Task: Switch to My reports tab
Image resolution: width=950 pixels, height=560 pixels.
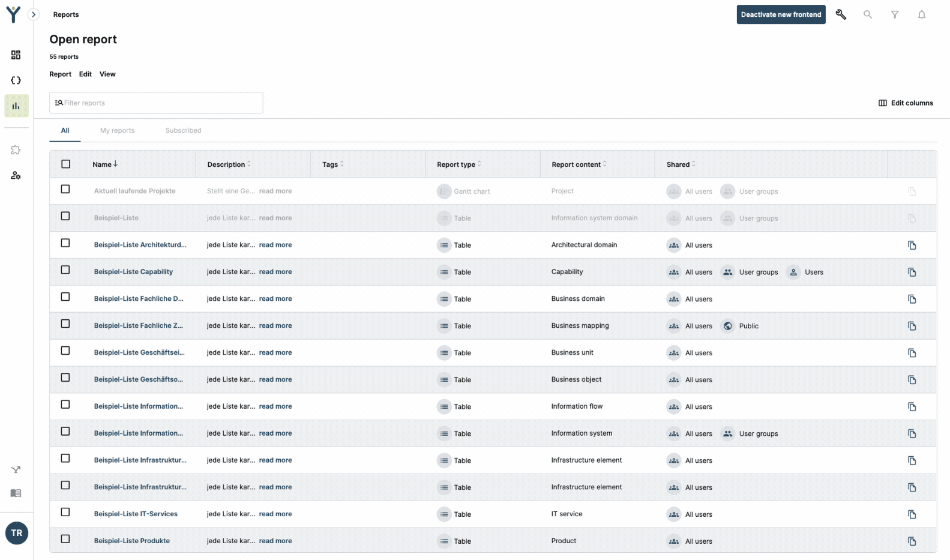Action: point(117,130)
